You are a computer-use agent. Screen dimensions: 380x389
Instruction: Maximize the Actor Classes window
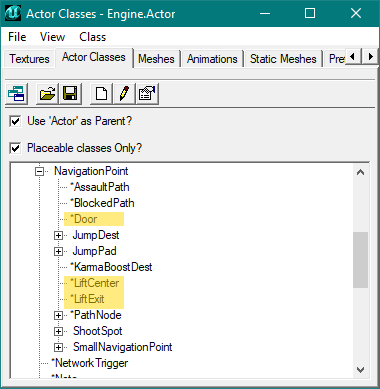(310, 14)
